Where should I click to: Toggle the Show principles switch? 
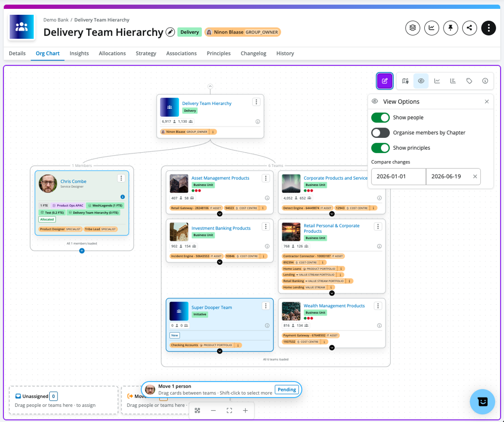(380, 148)
